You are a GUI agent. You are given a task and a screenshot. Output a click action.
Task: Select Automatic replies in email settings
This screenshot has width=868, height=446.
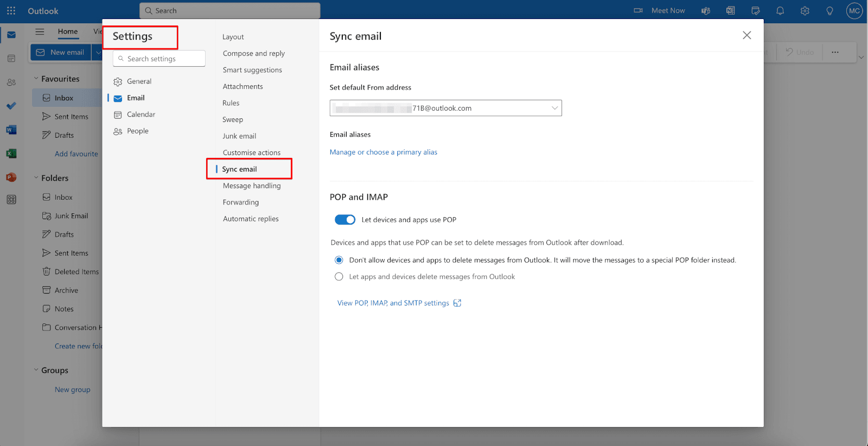pyautogui.click(x=251, y=219)
